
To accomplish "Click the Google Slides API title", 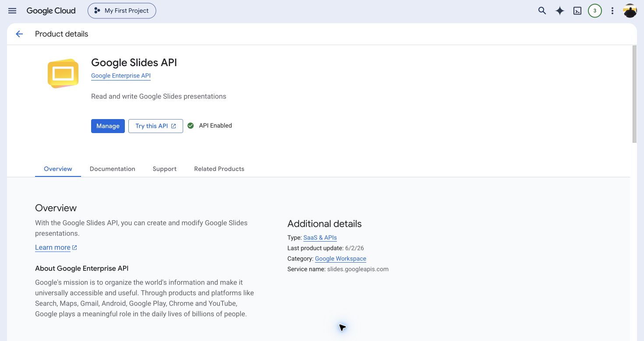I will 134,63.
